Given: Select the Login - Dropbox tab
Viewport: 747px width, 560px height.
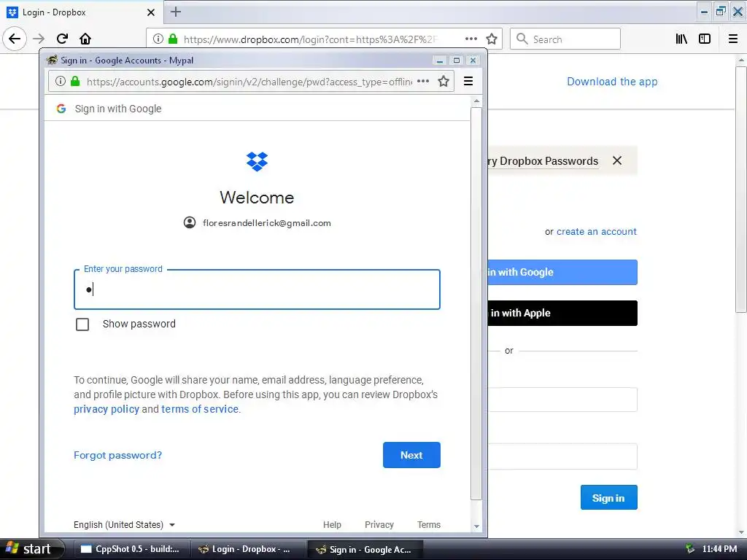Looking at the screenshot, I should point(81,12).
